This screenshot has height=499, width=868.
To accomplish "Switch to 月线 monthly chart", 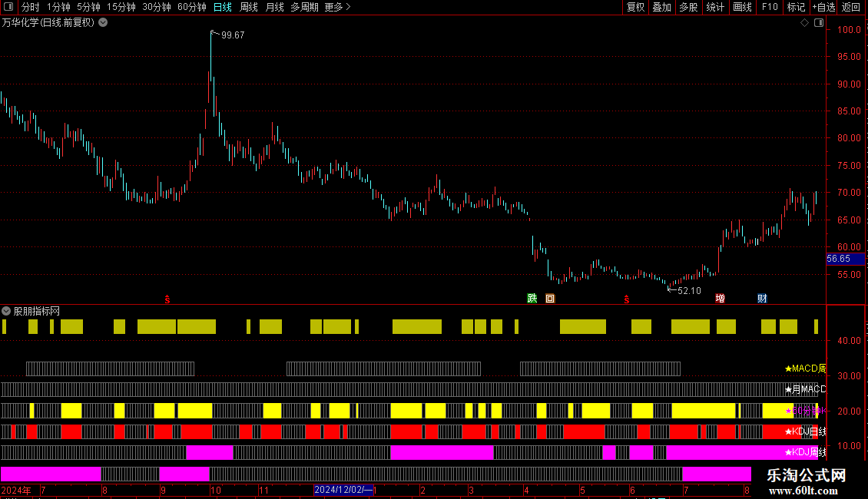I will 274,7.
